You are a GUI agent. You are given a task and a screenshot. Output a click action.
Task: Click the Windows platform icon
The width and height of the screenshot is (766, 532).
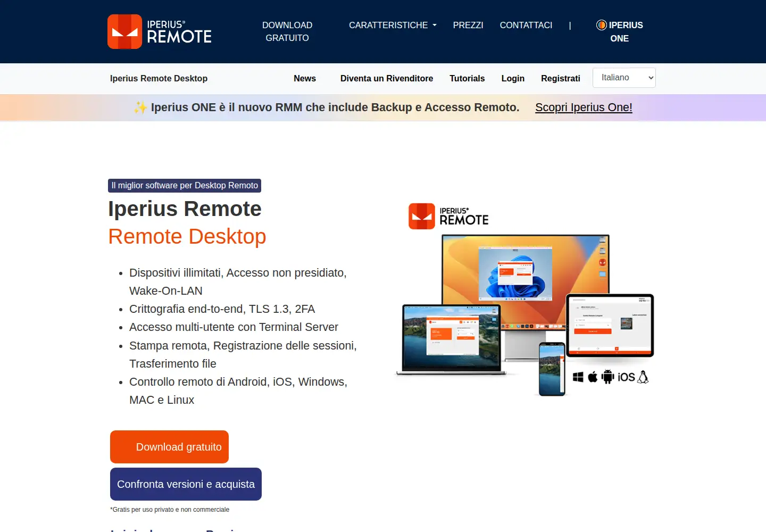click(578, 377)
